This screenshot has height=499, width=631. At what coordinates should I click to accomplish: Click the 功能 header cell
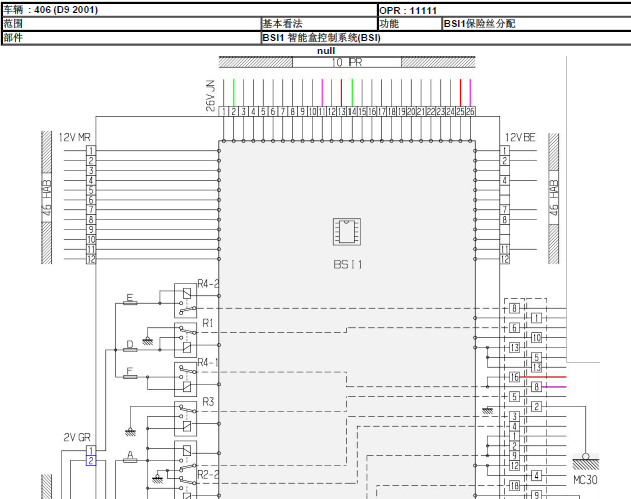pos(410,24)
